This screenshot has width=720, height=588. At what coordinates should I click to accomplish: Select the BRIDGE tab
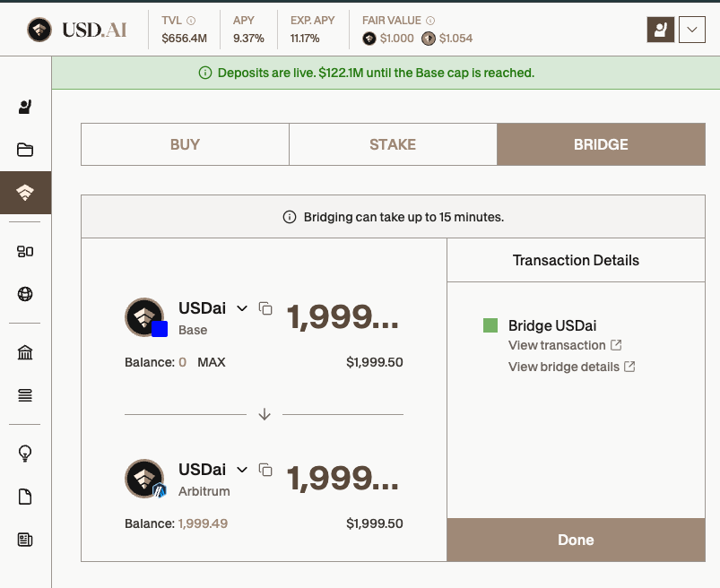601,144
